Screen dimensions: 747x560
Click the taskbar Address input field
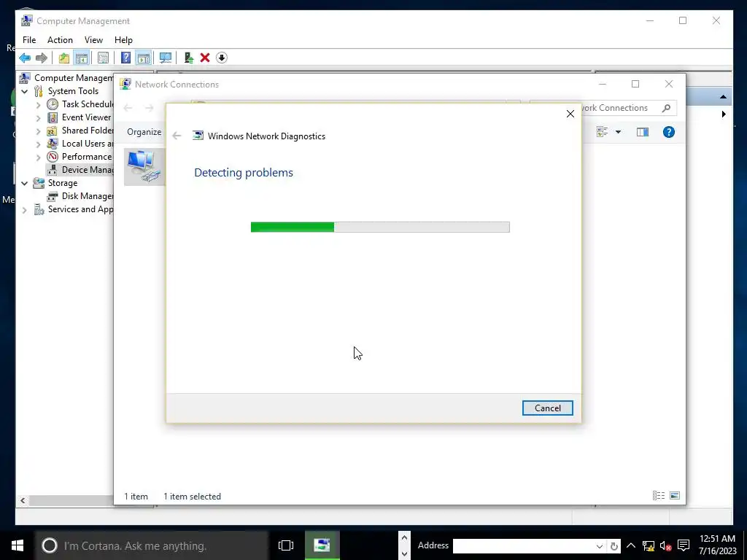[524, 546]
